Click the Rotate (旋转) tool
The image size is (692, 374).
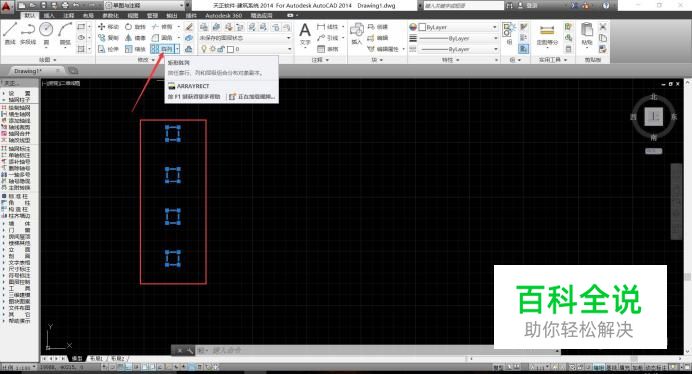point(135,27)
